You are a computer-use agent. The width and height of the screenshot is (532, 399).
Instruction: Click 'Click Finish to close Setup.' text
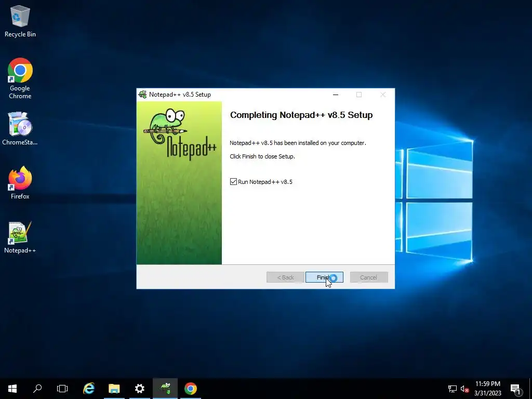pyautogui.click(x=262, y=156)
